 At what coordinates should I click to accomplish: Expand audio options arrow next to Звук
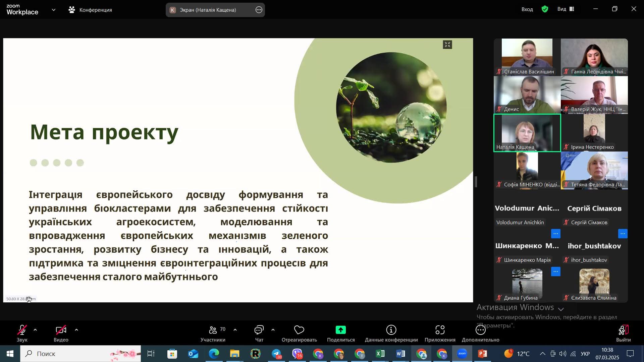[x=35, y=330]
